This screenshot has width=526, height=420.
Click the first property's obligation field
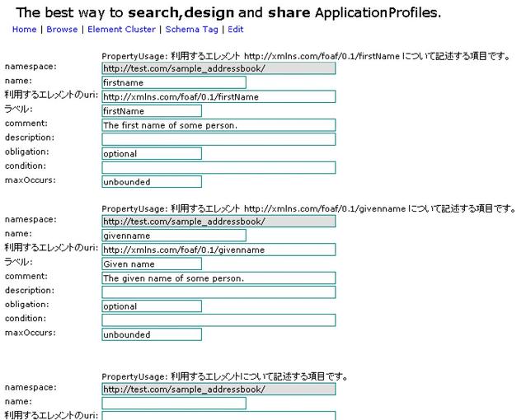click(x=152, y=153)
